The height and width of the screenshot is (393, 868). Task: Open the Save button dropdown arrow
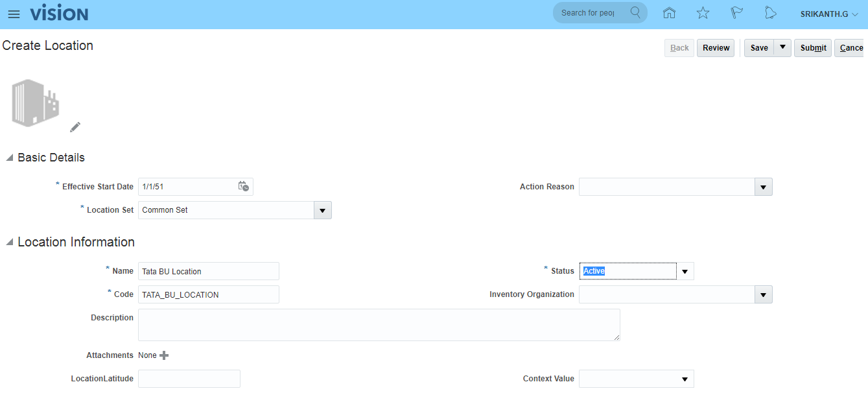[x=782, y=47]
